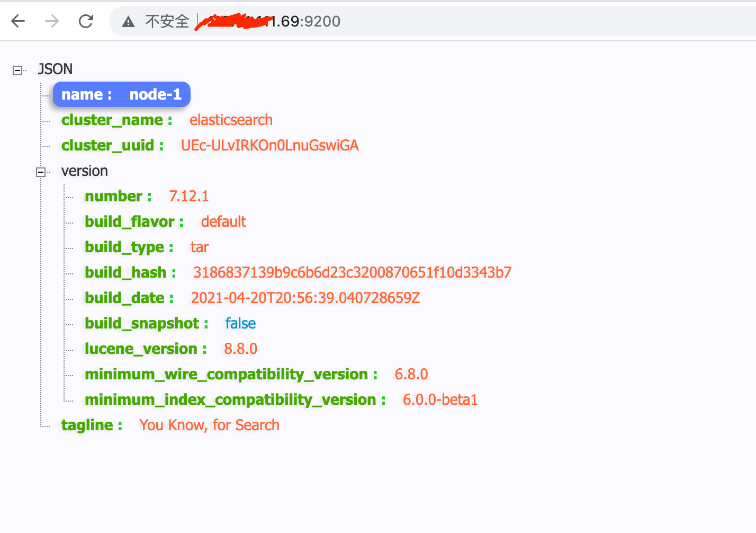Image resolution: width=756 pixels, height=533 pixels.
Task: Click the JSON root label
Action: [x=55, y=69]
